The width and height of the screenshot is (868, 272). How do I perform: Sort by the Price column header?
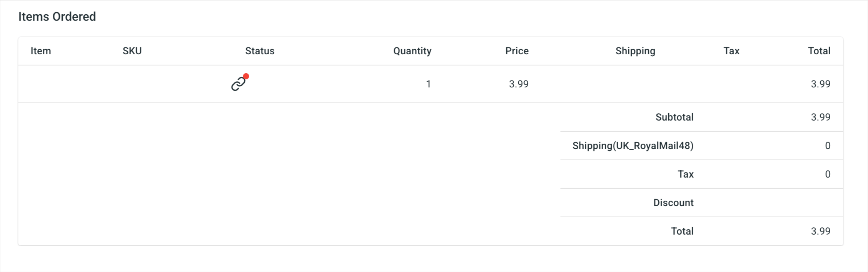pos(517,50)
